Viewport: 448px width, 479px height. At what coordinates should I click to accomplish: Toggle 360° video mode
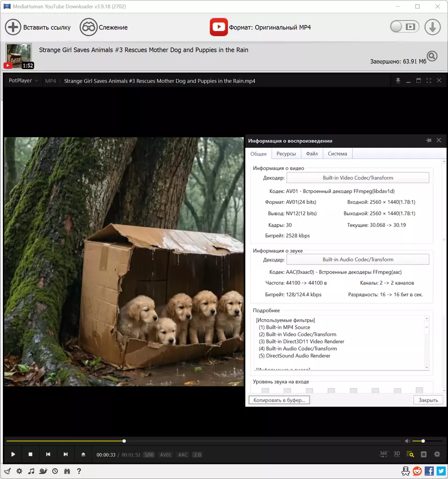[x=384, y=454]
